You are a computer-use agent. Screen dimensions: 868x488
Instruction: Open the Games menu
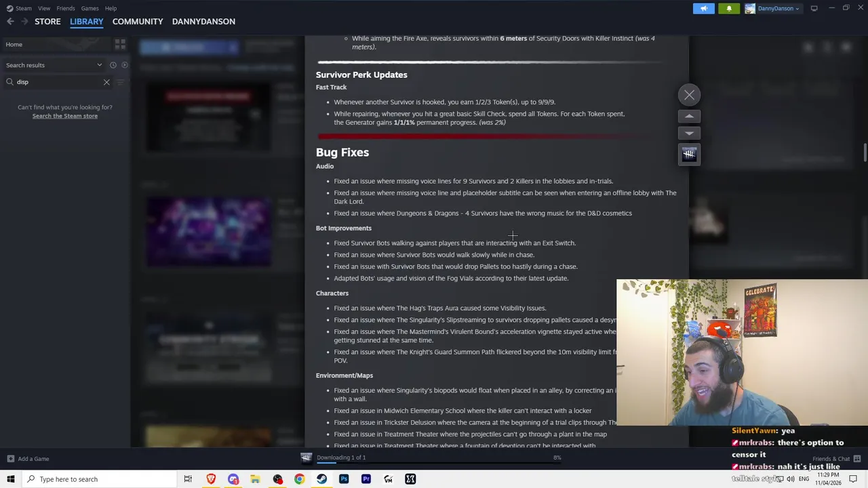90,8
